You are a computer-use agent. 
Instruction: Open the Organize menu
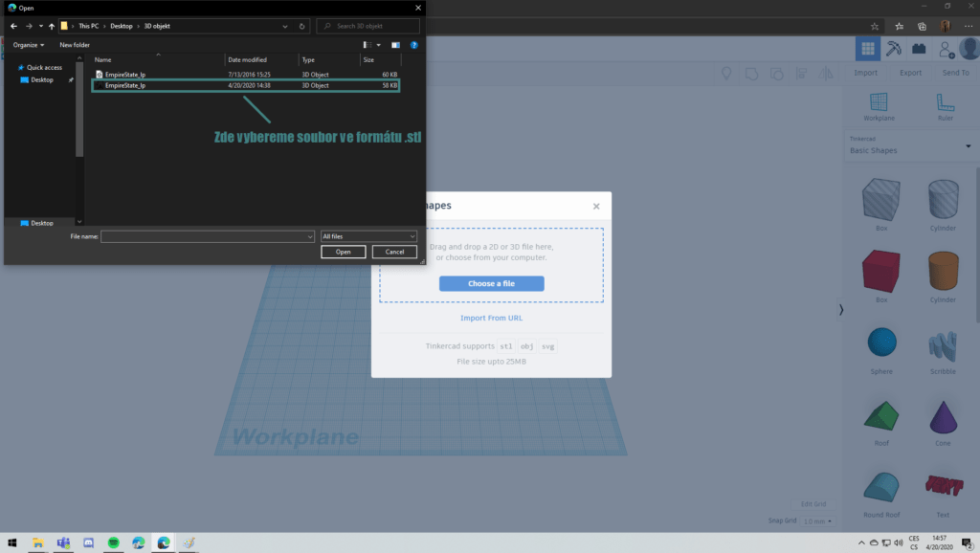point(29,45)
